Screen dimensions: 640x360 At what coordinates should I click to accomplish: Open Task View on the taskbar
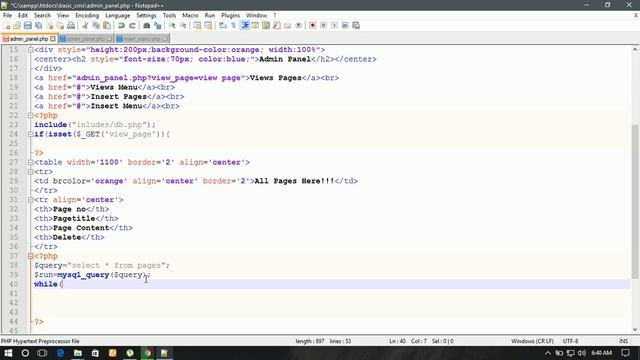42,353
